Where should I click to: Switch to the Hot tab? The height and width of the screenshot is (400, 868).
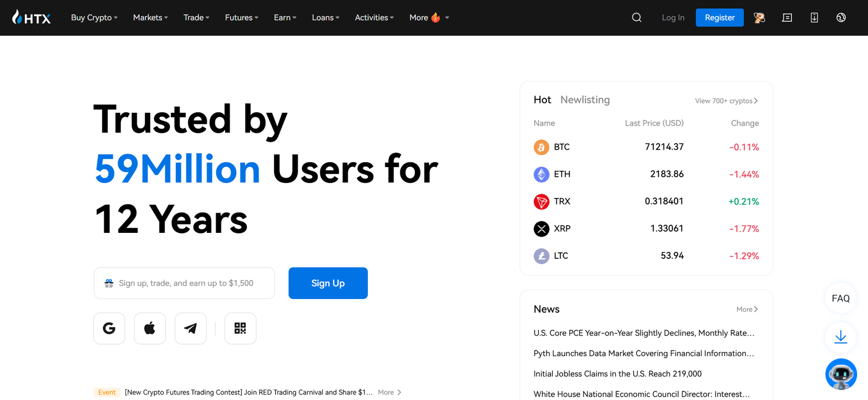(542, 100)
